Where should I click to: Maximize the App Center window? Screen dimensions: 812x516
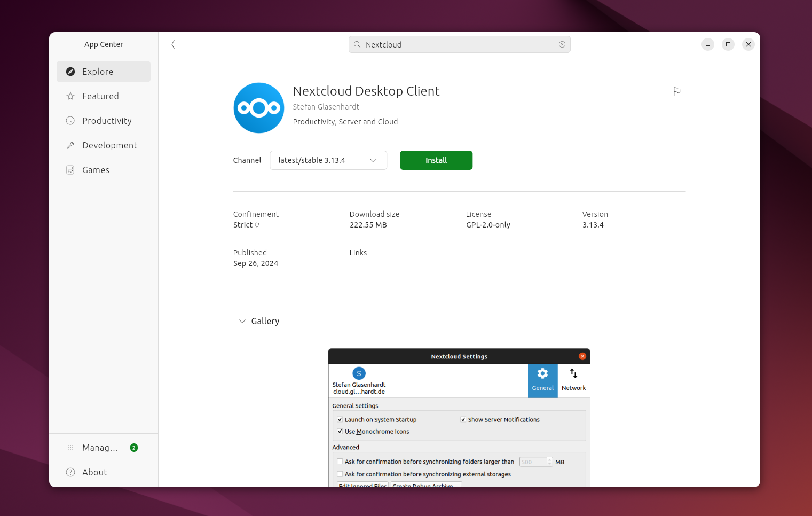[728, 44]
